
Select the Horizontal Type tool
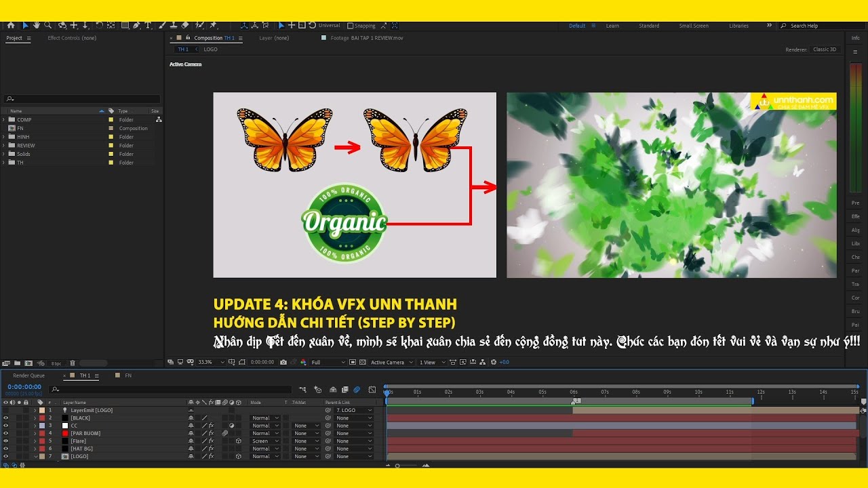coord(148,26)
